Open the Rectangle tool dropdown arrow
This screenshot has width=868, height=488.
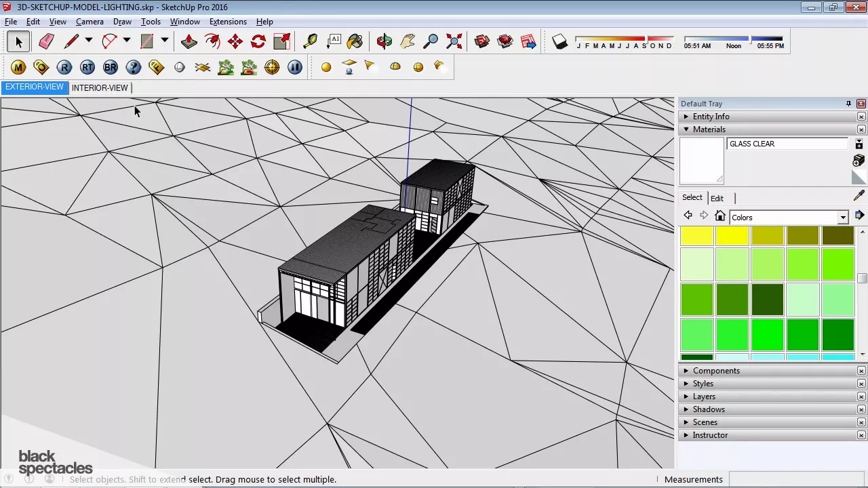coord(164,41)
